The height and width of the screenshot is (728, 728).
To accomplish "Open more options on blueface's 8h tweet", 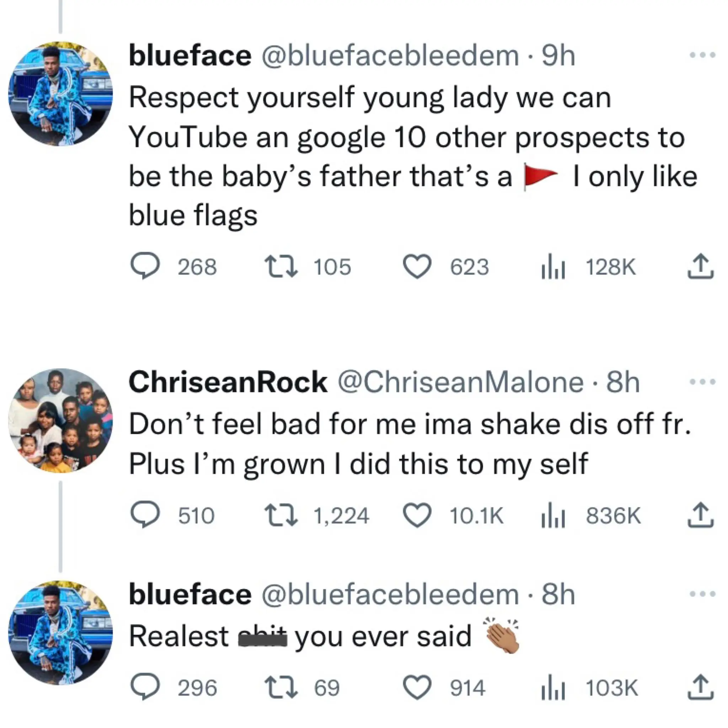I will coord(702,594).
